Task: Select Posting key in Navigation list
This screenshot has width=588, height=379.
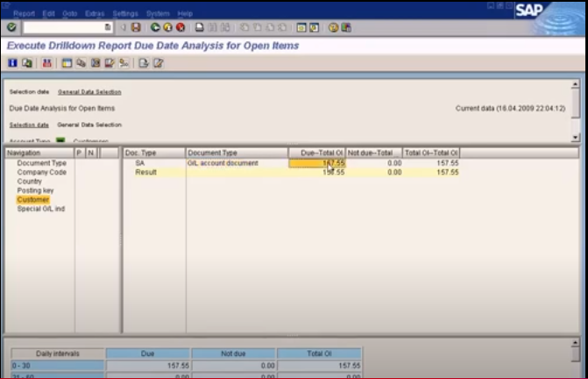Action: click(x=35, y=190)
